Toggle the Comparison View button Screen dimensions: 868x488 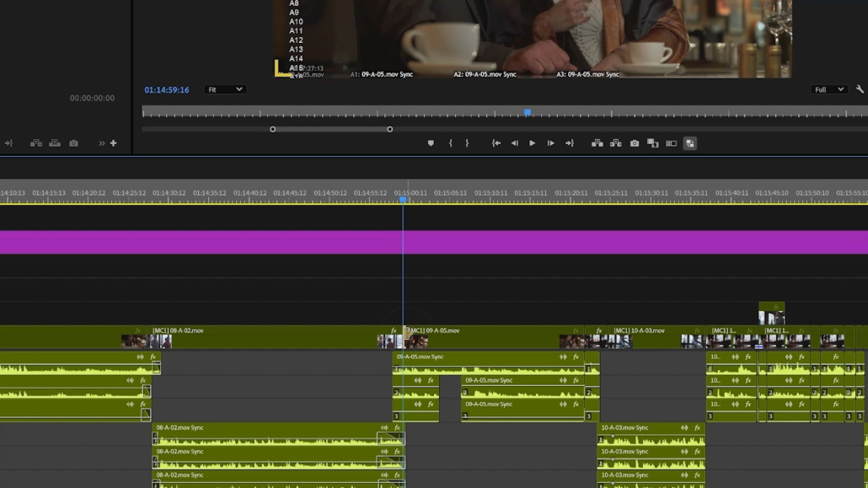coord(672,143)
